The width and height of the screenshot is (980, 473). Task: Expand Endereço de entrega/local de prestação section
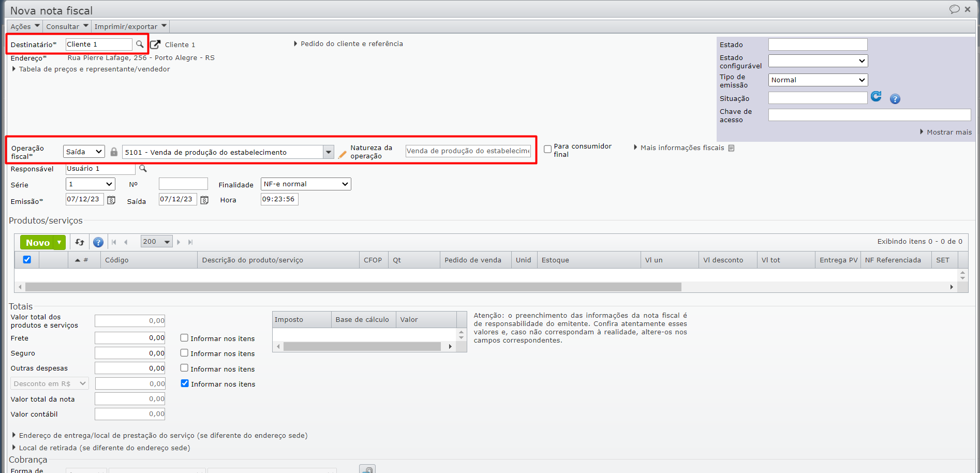pyautogui.click(x=160, y=436)
